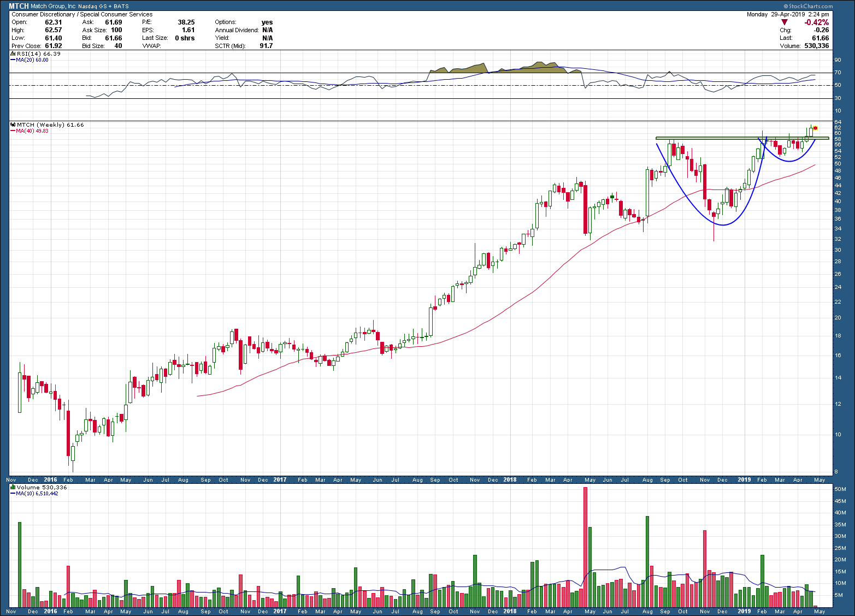The height and width of the screenshot is (616, 855).
Task: Select Consumer Discretionary / Special Consumer Services sector text
Action: 82,15
